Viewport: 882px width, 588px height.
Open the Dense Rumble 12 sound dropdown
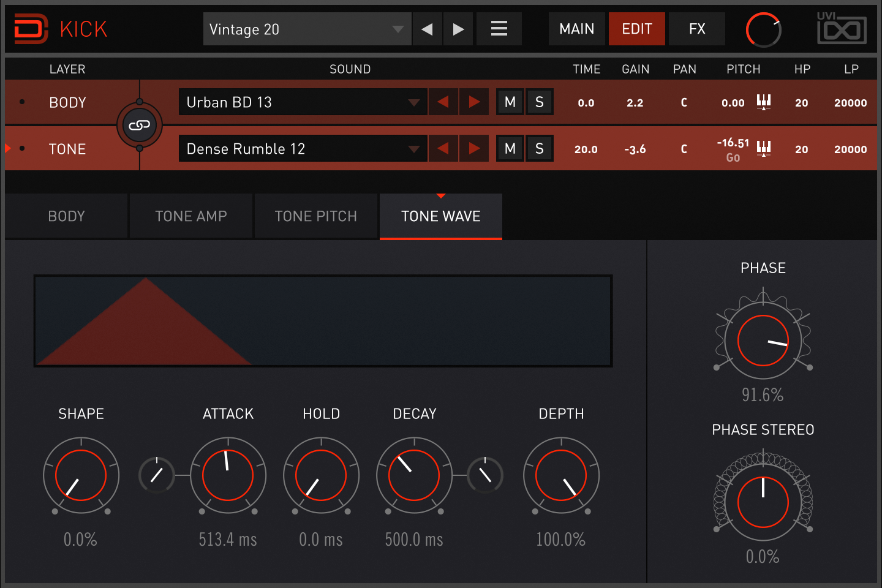(303, 148)
